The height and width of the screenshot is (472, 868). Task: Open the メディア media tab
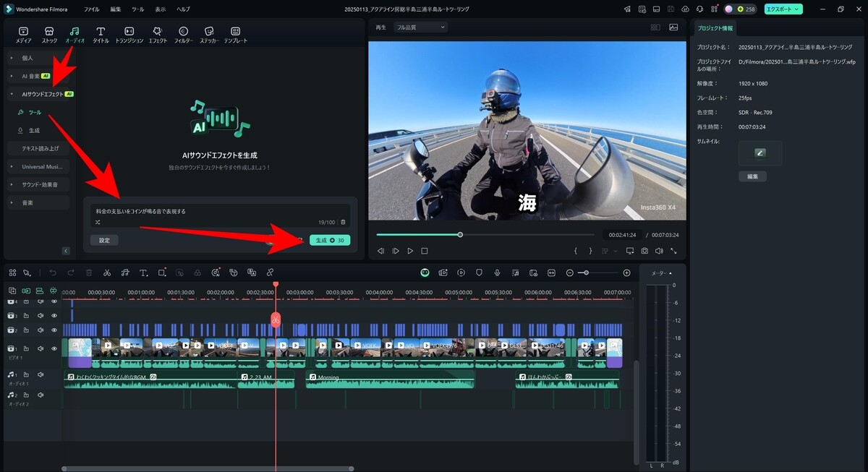(23, 35)
